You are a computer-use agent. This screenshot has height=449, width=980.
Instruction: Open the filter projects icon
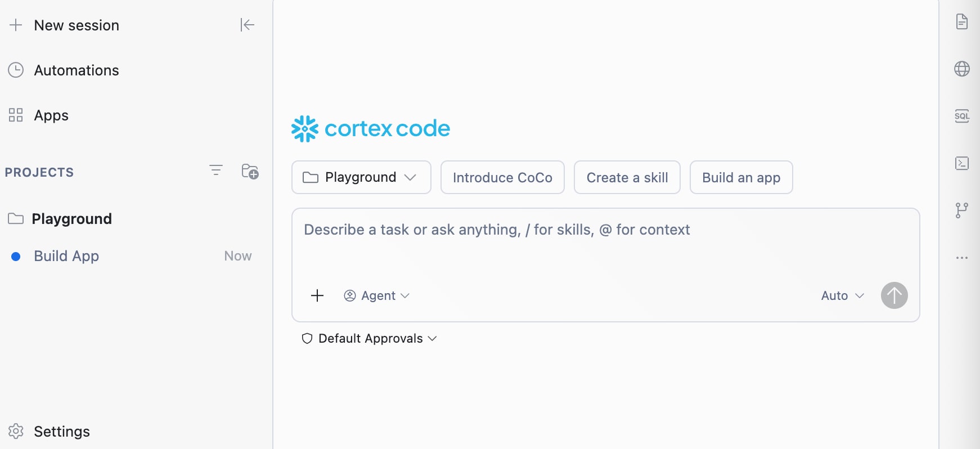tap(216, 170)
